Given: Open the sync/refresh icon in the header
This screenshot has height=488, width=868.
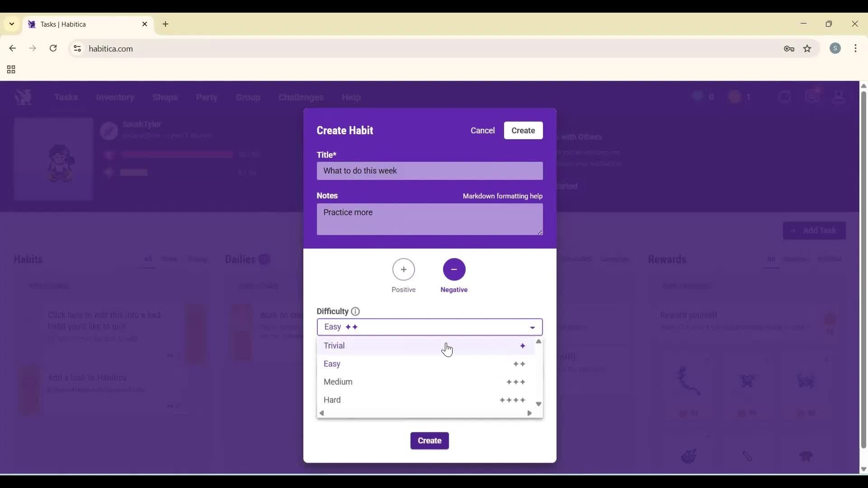Looking at the screenshot, I should click(x=785, y=97).
